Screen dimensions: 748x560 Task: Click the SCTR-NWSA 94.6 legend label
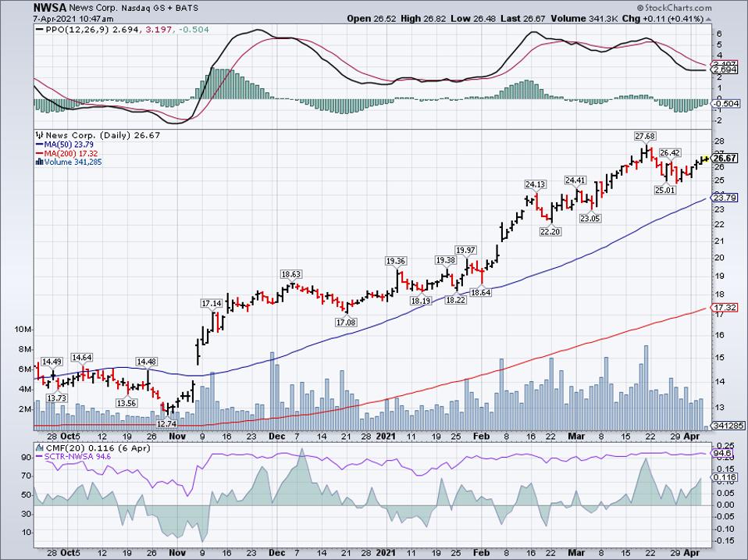(78, 456)
